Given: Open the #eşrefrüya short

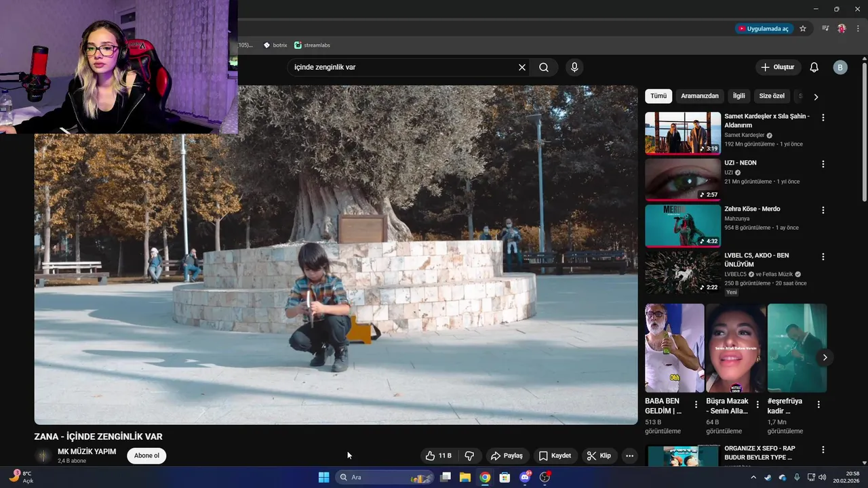Looking at the screenshot, I should [x=797, y=348].
